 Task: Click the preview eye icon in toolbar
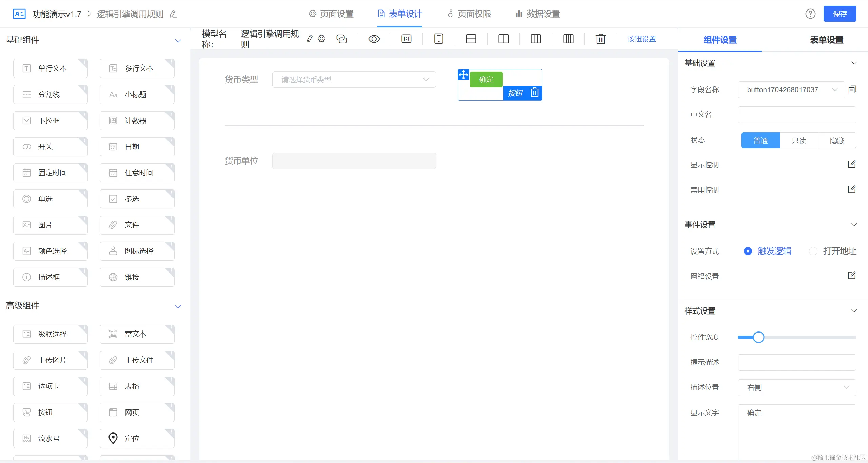click(x=374, y=39)
